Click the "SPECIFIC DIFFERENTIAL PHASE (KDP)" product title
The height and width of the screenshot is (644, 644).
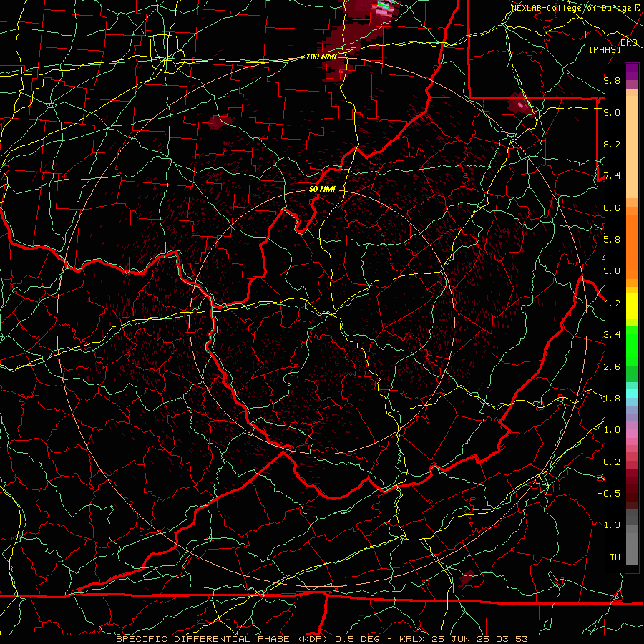point(223,639)
